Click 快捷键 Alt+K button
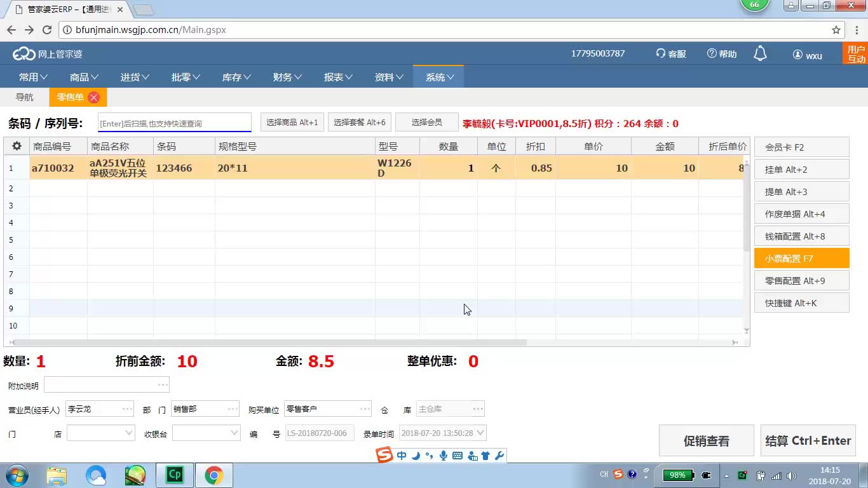This screenshot has height=488, width=868. pyautogui.click(x=802, y=302)
